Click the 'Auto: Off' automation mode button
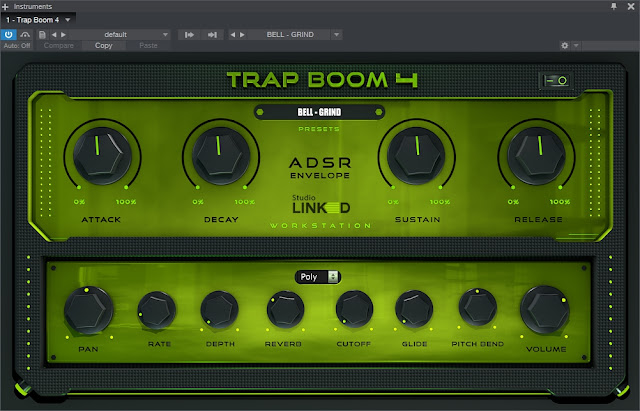 tap(17, 46)
